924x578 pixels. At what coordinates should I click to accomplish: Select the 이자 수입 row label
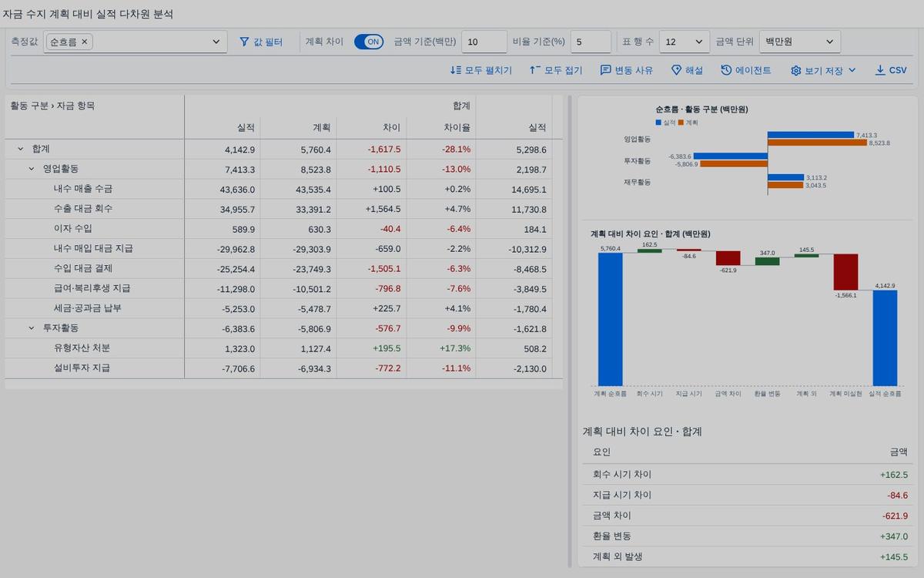[x=73, y=229]
